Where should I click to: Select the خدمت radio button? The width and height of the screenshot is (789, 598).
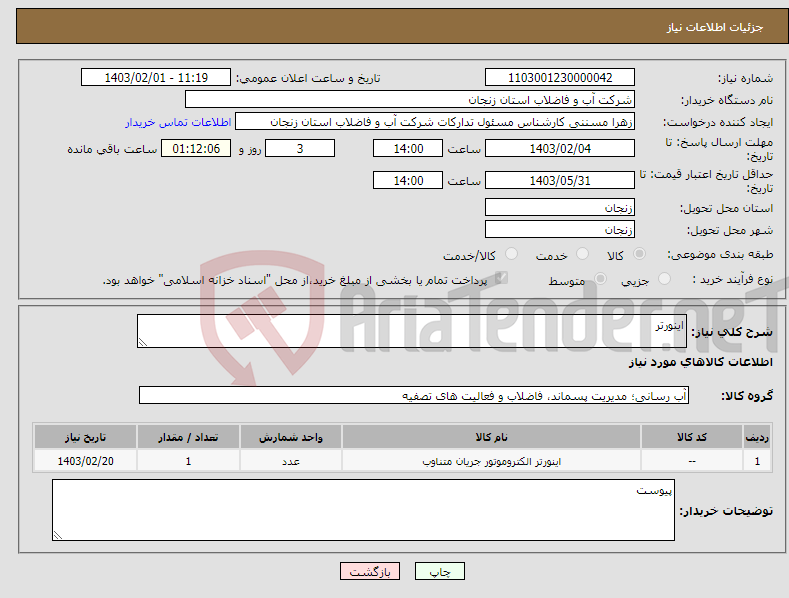(x=582, y=254)
